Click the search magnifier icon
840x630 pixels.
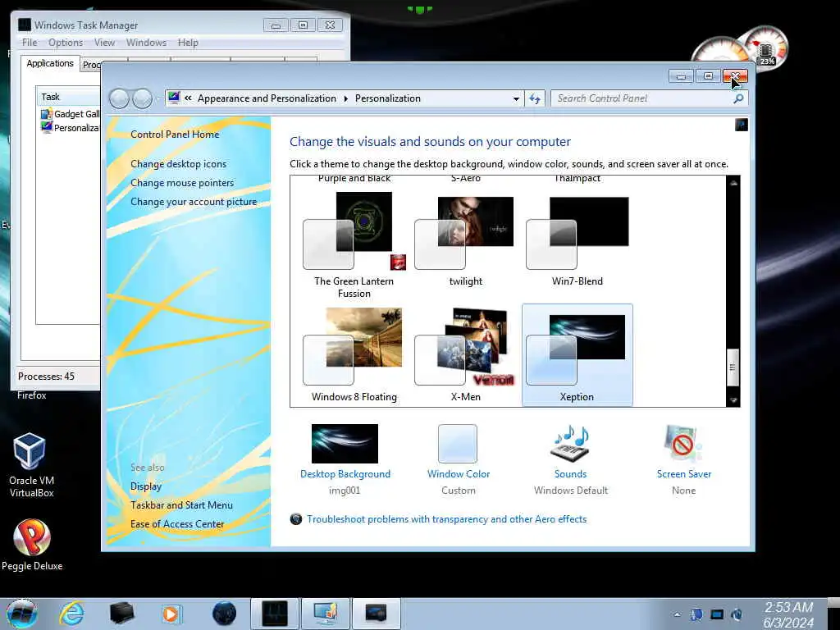coord(738,98)
